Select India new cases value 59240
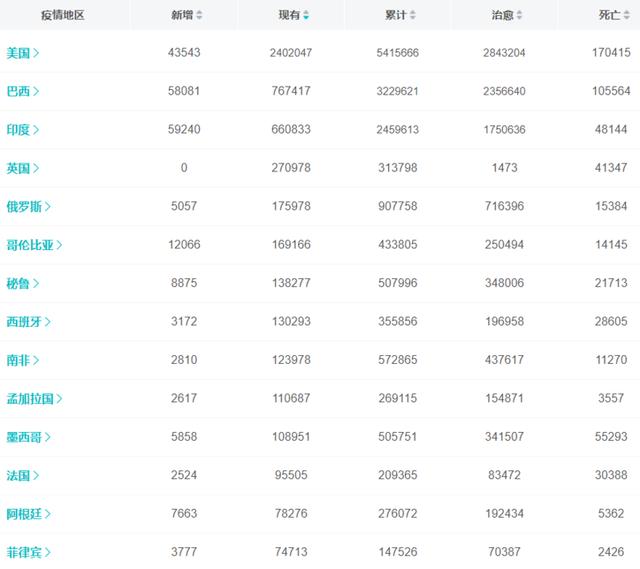Screen dimensions: 640x569 click(x=184, y=129)
